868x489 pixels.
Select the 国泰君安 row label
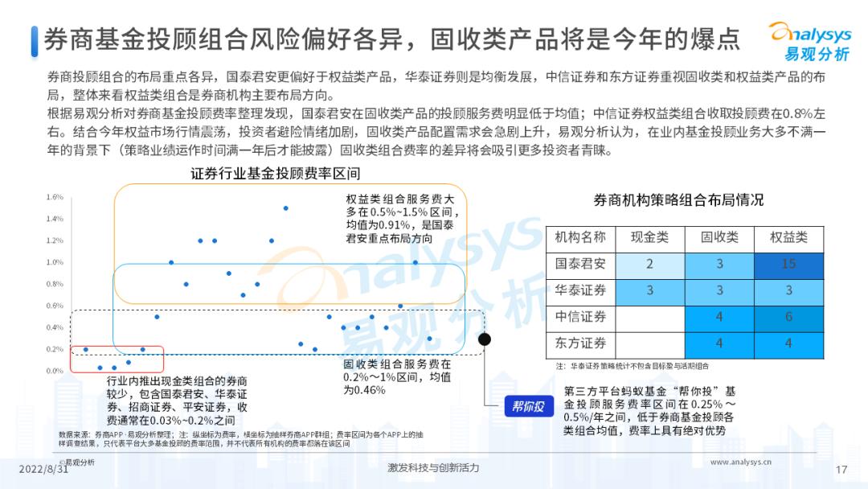pyautogui.click(x=581, y=265)
